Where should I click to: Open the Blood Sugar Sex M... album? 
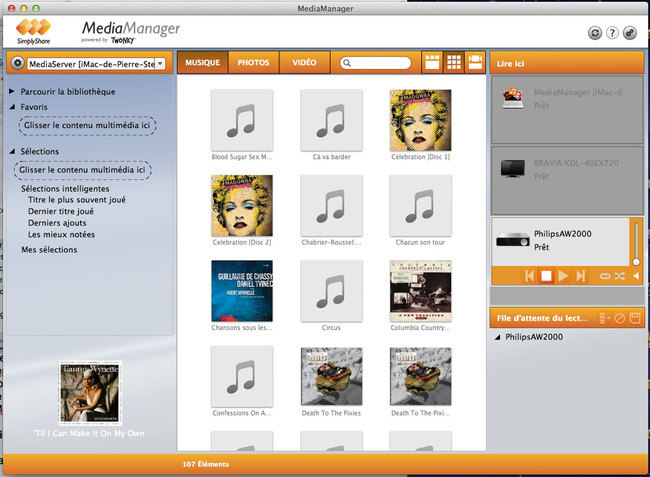coord(242,120)
